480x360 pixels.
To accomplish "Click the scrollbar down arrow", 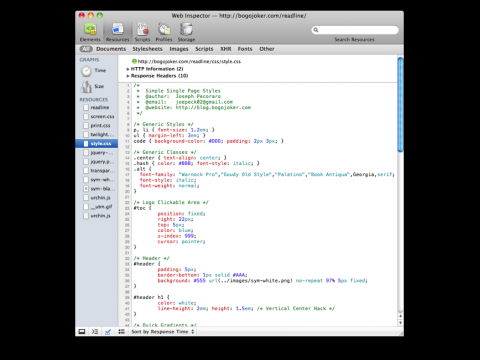I will click(400, 322).
